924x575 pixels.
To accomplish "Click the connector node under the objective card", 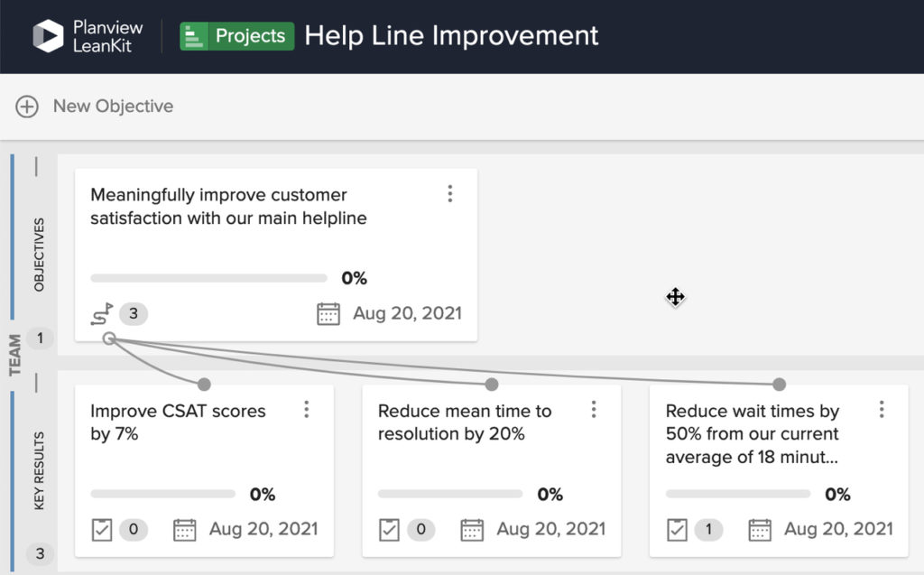I will coord(109,339).
